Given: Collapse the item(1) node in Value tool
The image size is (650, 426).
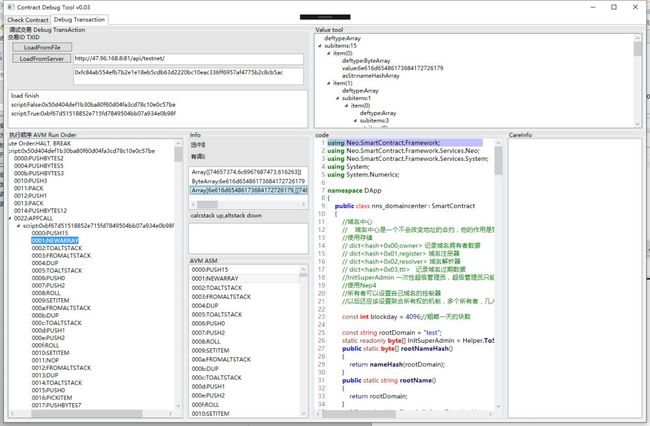Looking at the screenshot, I should [329, 83].
